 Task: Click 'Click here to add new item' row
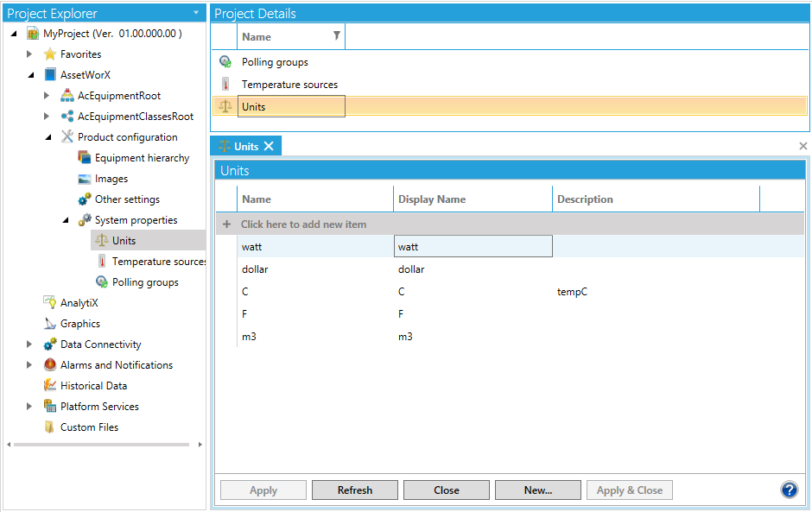point(303,224)
